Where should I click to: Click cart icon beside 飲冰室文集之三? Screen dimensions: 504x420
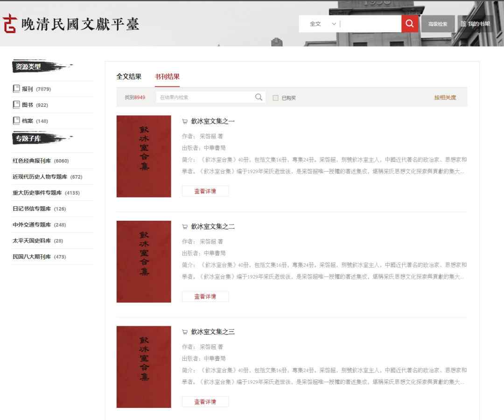[x=185, y=332]
